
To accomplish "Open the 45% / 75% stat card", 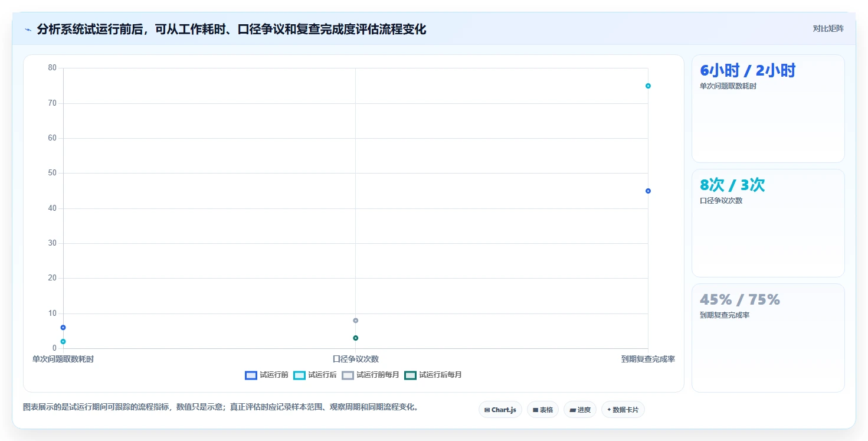I will pyautogui.click(x=768, y=338).
